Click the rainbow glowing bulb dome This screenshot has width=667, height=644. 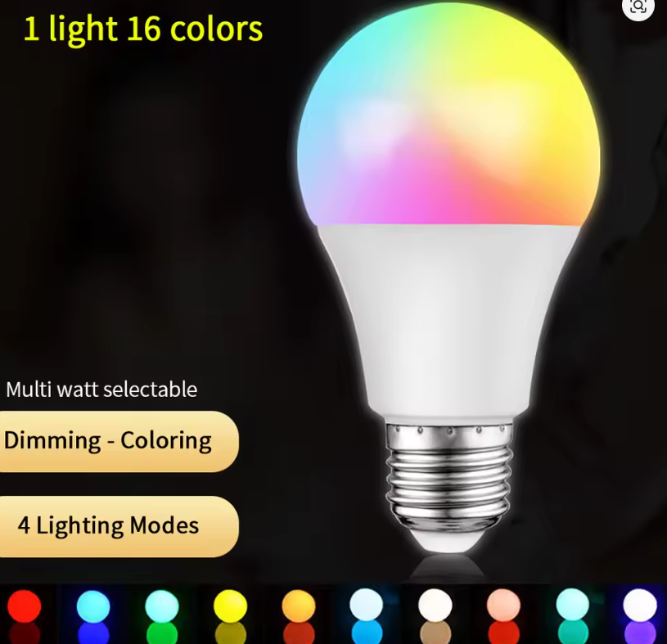point(448,115)
